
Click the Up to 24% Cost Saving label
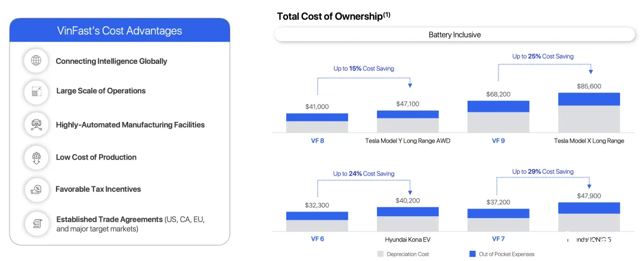pyautogui.click(x=364, y=174)
